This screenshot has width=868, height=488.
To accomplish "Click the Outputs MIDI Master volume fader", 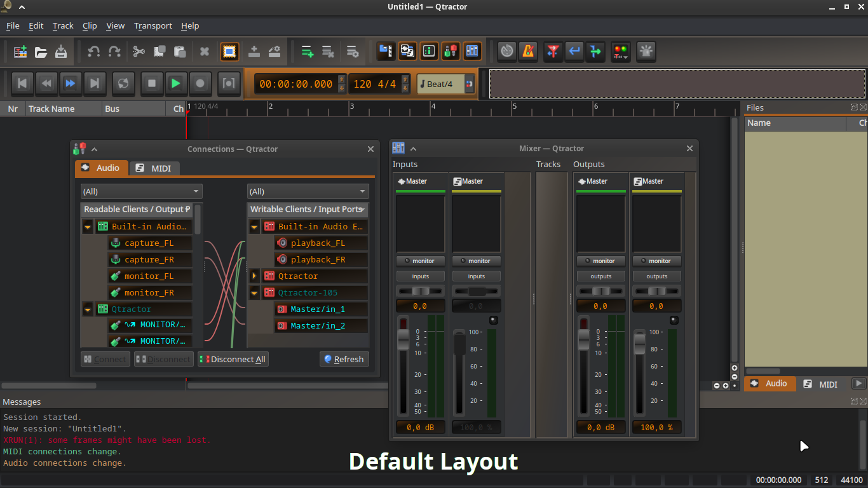I will pos(640,344).
